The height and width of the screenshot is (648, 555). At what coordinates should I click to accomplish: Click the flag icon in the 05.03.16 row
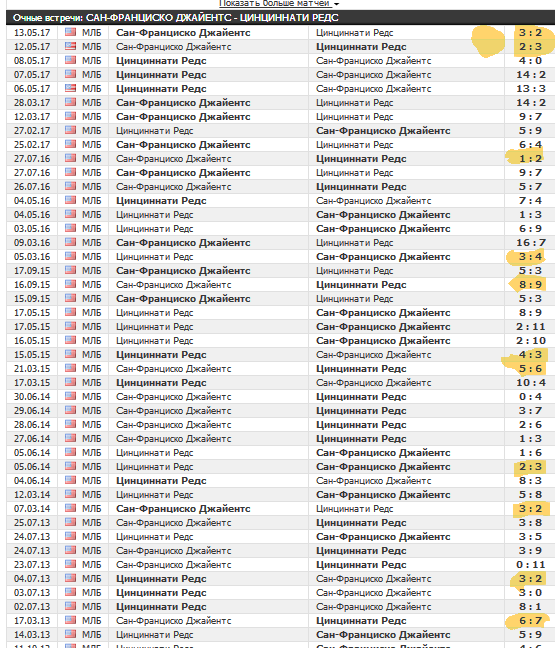tap(71, 256)
